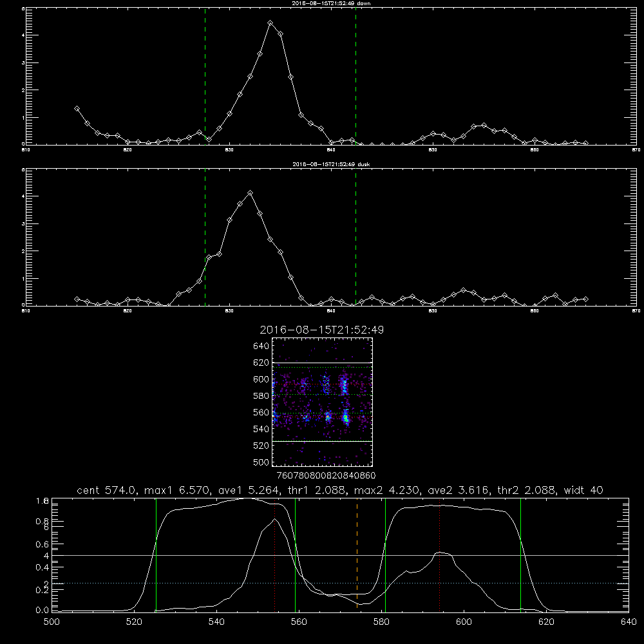Viewport: 644px width, 644px height.
Task: Click the 640 x-axis label of bottom plot
Action: [x=629, y=622]
